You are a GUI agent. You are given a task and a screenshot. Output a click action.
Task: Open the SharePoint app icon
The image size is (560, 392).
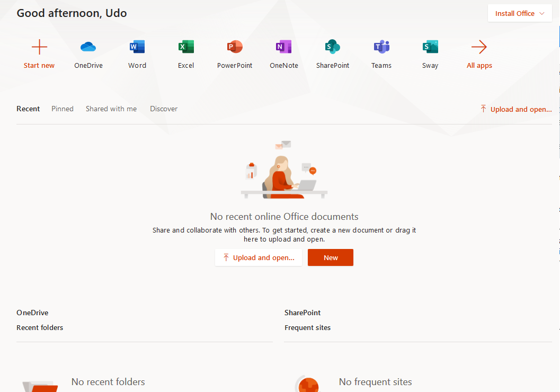pyautogui.click(x=333, y=48)
